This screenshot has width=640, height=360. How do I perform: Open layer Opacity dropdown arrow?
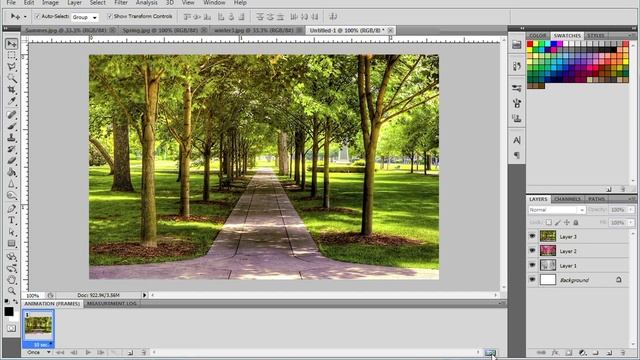631,210
